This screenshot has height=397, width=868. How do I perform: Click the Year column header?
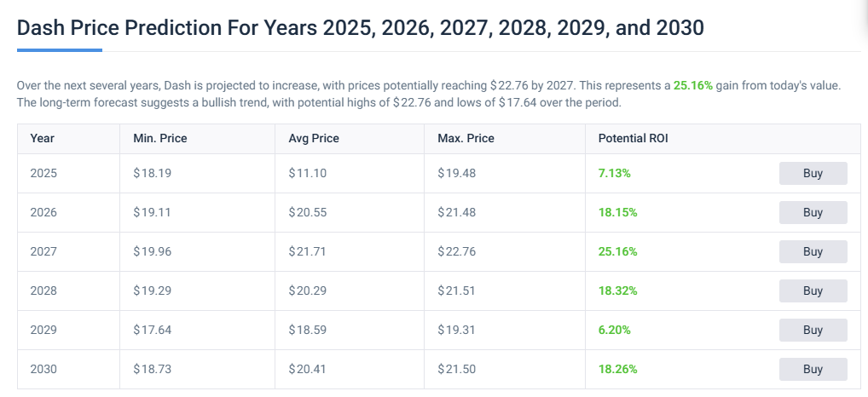click(x=42, y=138)
